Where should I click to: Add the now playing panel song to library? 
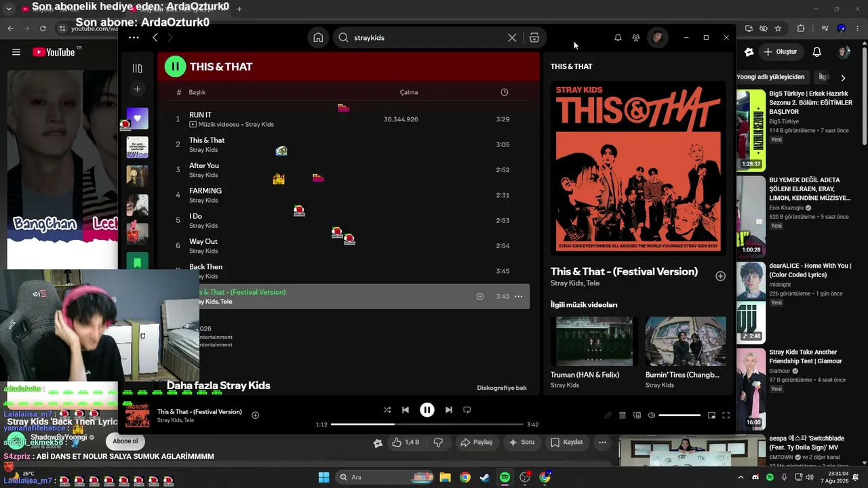720,276
